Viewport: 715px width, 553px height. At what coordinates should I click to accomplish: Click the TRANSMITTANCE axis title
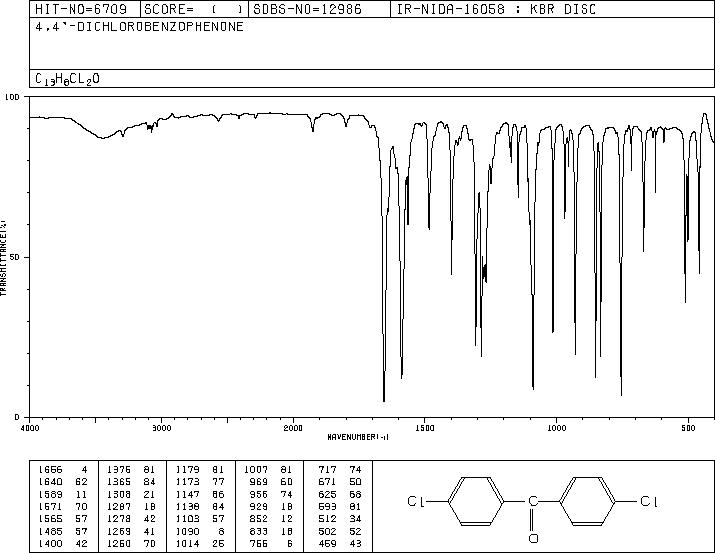[3, 258]
